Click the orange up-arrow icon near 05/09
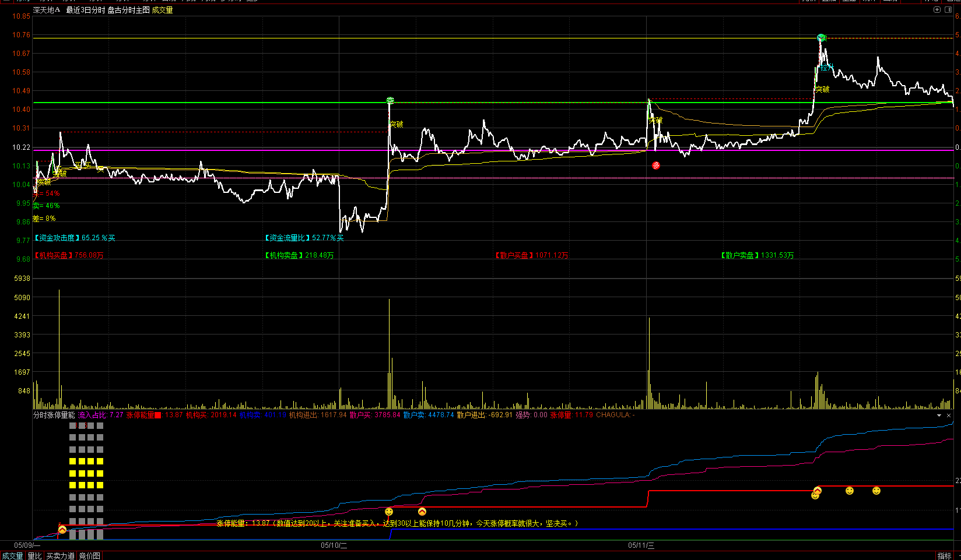 [62, 529]
